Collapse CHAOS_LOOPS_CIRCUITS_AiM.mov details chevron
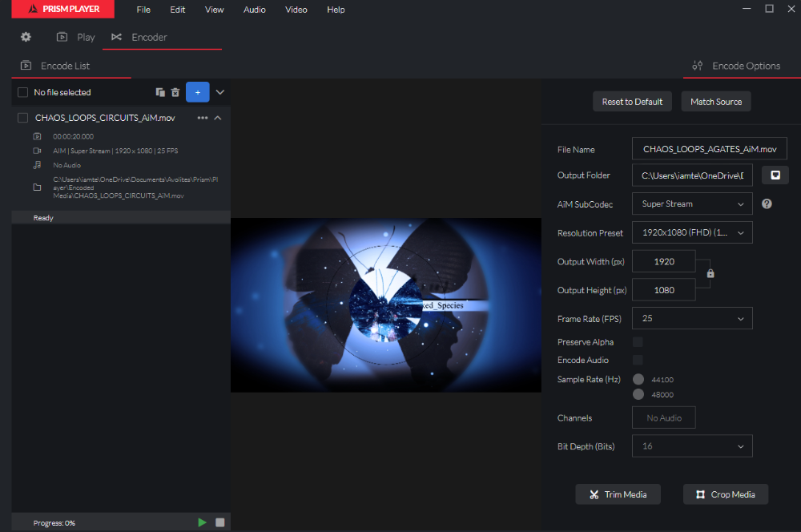 point(218,118)
